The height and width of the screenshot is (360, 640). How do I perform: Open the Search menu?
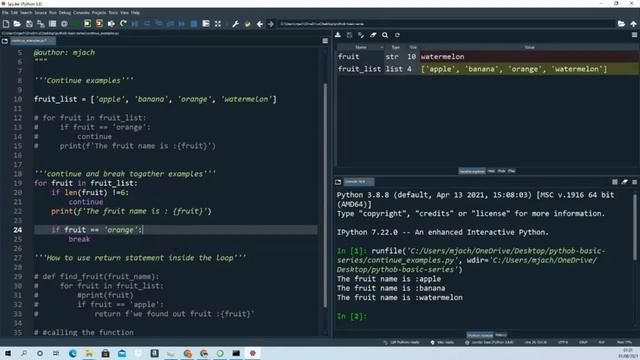pos(26,13)
